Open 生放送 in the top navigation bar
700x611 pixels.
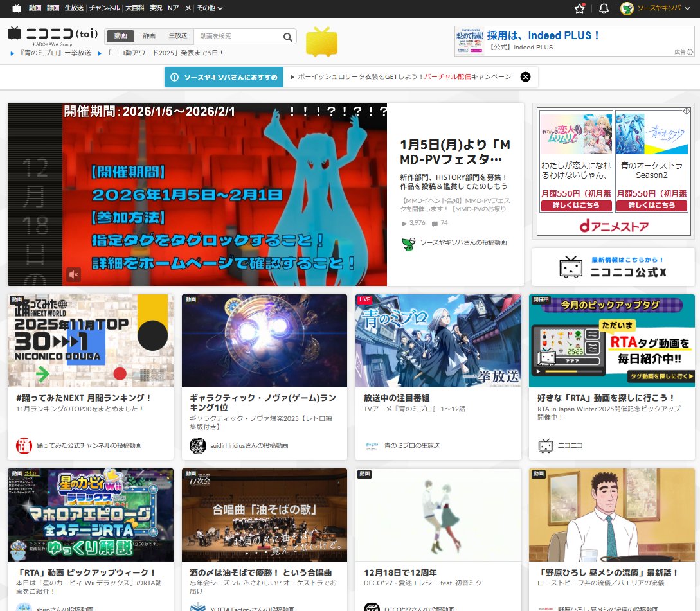74,8
